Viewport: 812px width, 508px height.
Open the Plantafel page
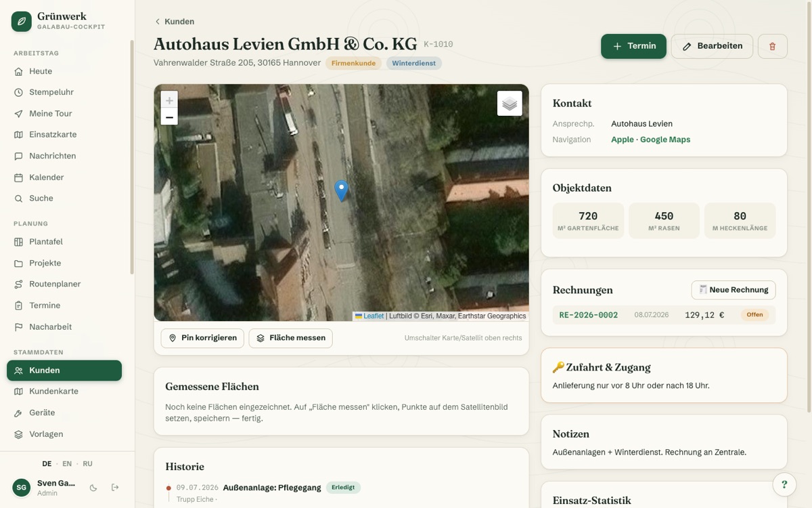[64, 242]
